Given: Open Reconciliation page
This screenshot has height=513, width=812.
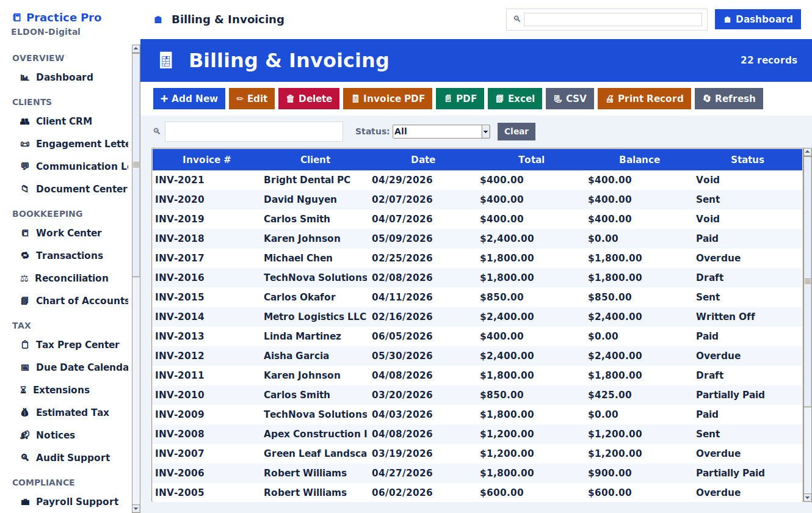Looking at the screenshot, I should [70, 278].
